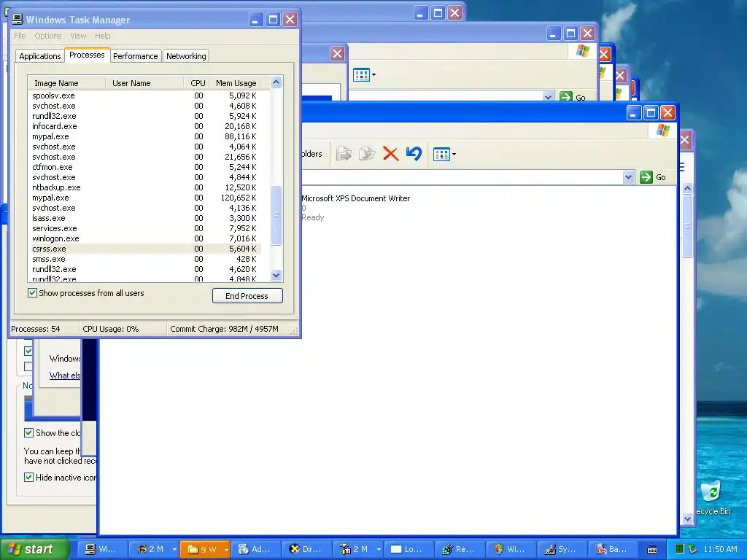This screenshot has width=747, height=560.
Task: Sort by the CPU column header
Action: coord(197,83)
